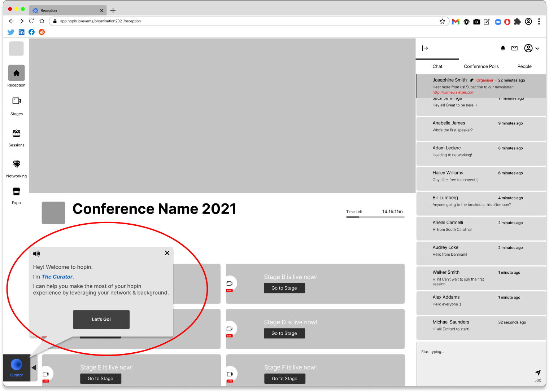Bookmark this page with star icon
This screenshot has height=392, width=549.
point(442,21)
